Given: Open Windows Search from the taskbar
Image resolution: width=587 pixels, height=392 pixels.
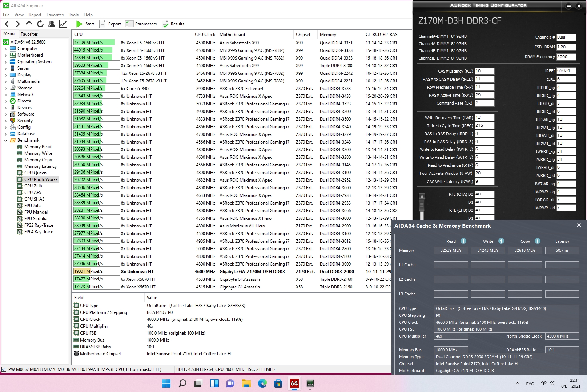Looking at the screenshot, I should (x=182, y=383).
